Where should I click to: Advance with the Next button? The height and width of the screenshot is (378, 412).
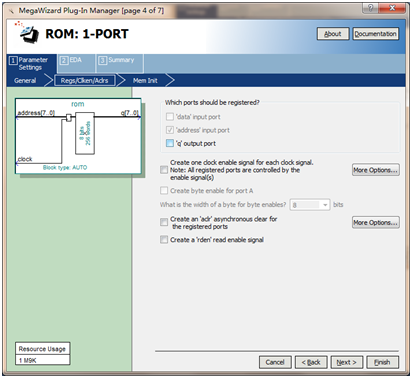tap(347, 362)
